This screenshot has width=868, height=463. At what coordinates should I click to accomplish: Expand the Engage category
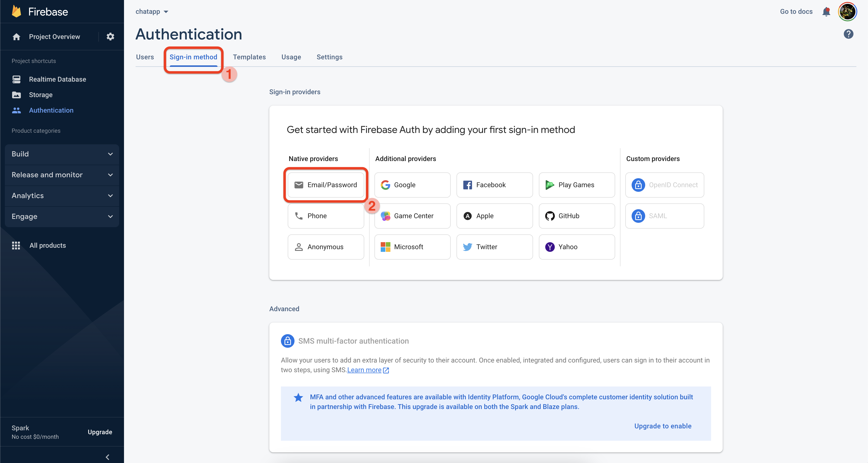[x=62, y=216]
